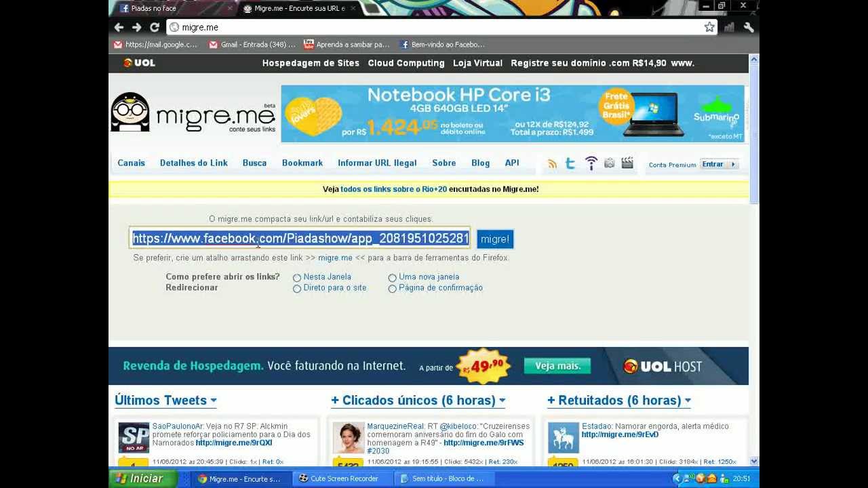The image size is (868, 488).
Task: Open the Twitter bird icon
Action: point(570,163)
